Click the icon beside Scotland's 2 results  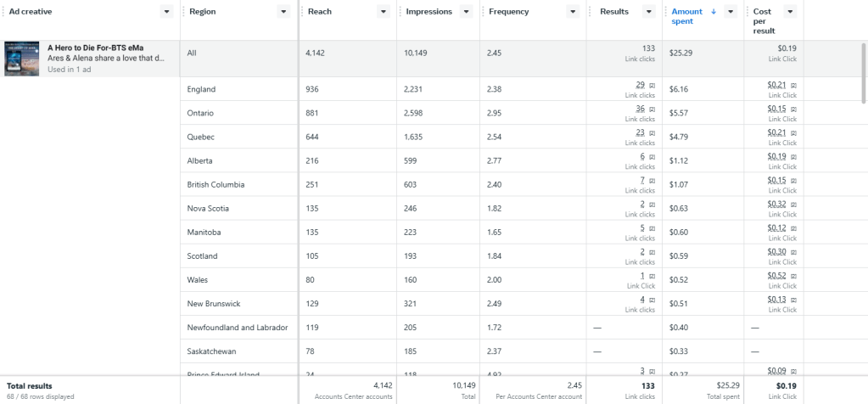coord(652,252)
